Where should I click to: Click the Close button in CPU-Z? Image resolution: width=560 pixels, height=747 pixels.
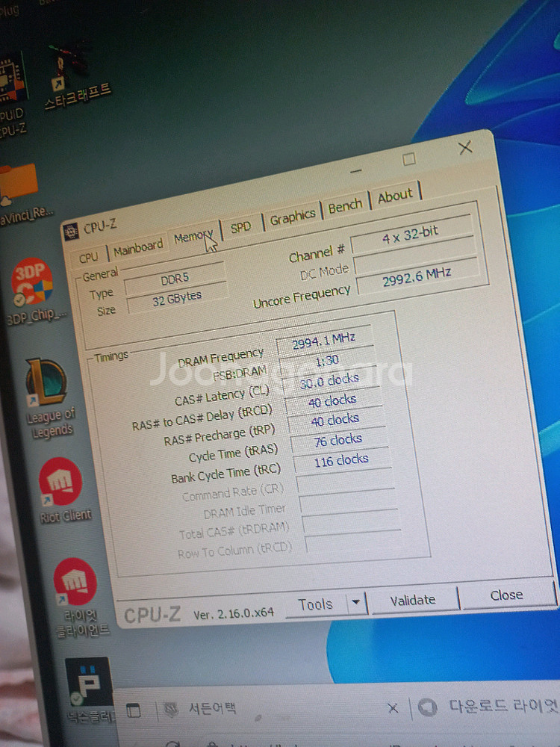(506, 595)
